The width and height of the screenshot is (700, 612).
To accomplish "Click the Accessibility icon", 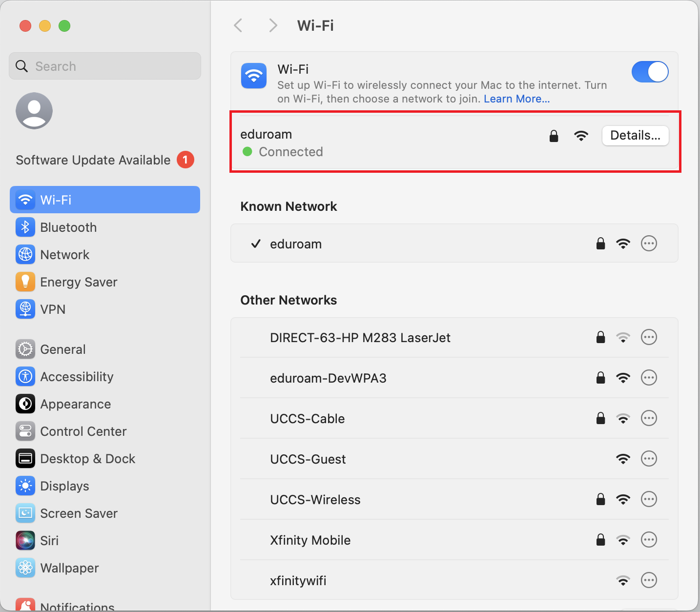I will point(25,376).
